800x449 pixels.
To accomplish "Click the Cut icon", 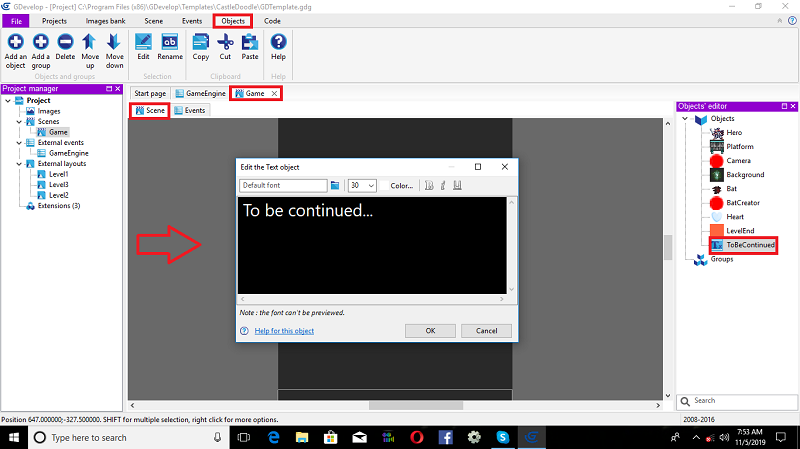I will (225, 42).
